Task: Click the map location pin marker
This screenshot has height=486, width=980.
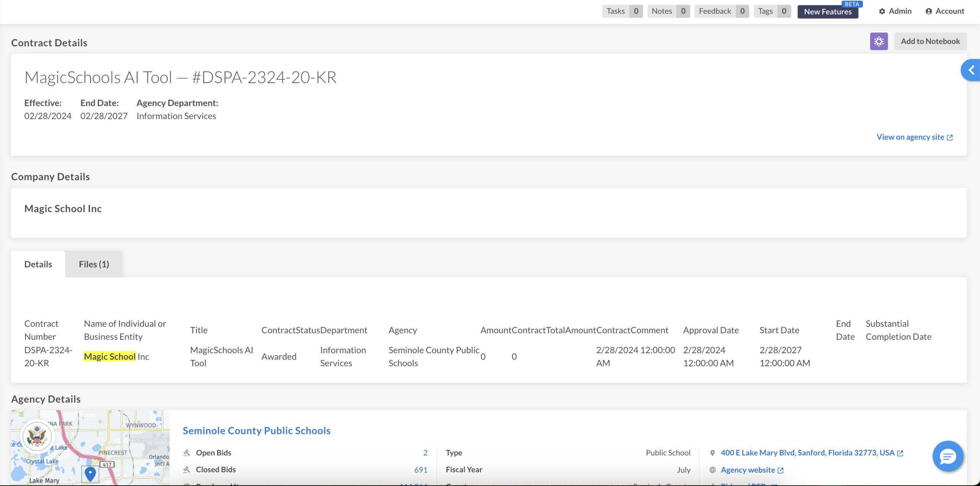Action: coord(90,474)
